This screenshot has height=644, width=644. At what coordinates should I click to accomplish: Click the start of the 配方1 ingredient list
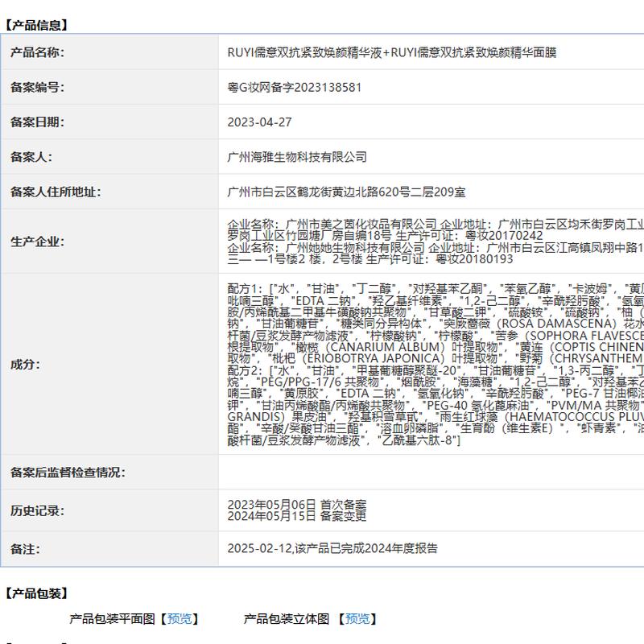point(246,288)
